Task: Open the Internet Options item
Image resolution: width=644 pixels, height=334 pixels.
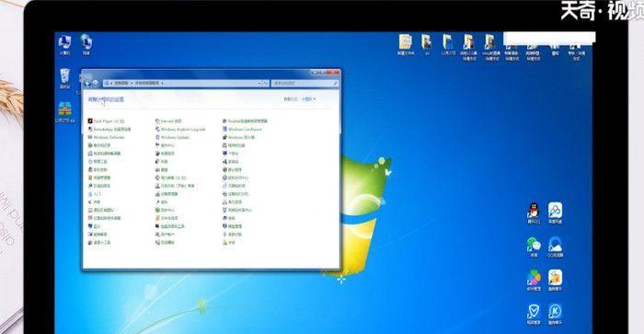Action: pyautogui.click(x=168, y=121)
